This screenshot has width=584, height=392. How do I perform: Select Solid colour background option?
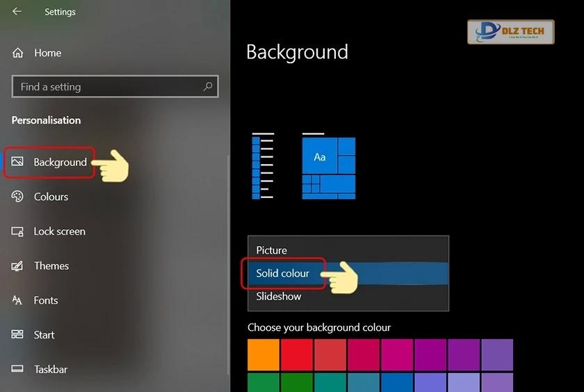pos(282,273)
